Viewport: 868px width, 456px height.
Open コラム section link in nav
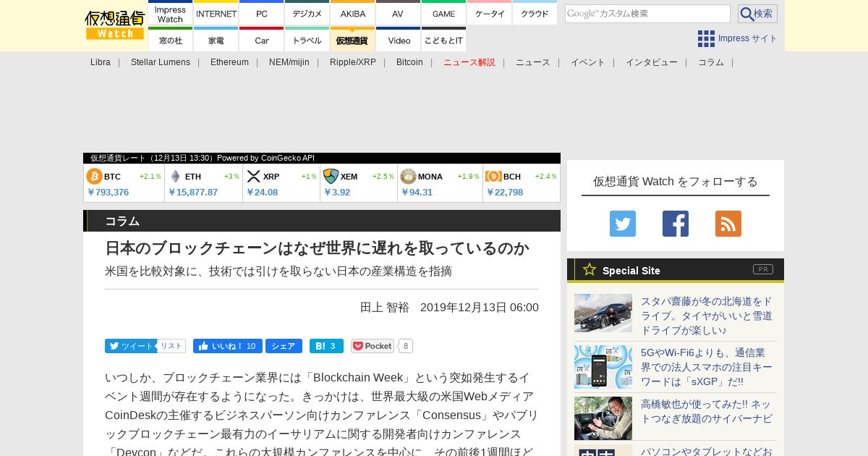point(711,62)
